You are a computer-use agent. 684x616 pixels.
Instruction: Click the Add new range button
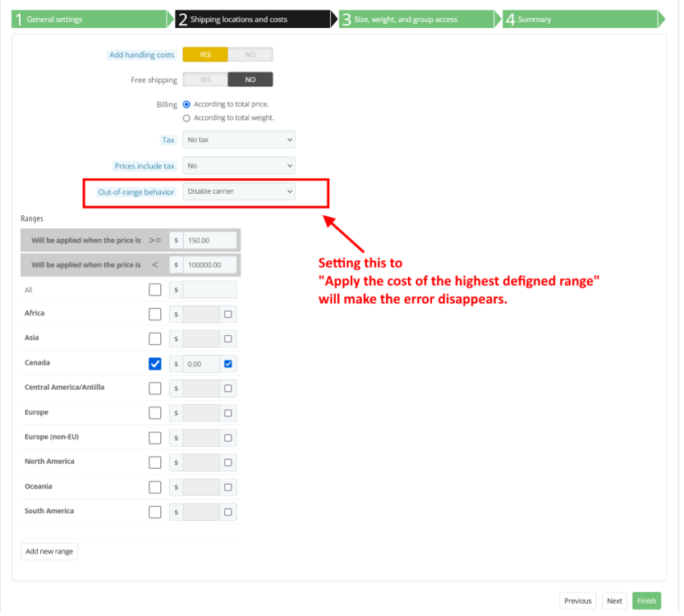pos(48,551)
